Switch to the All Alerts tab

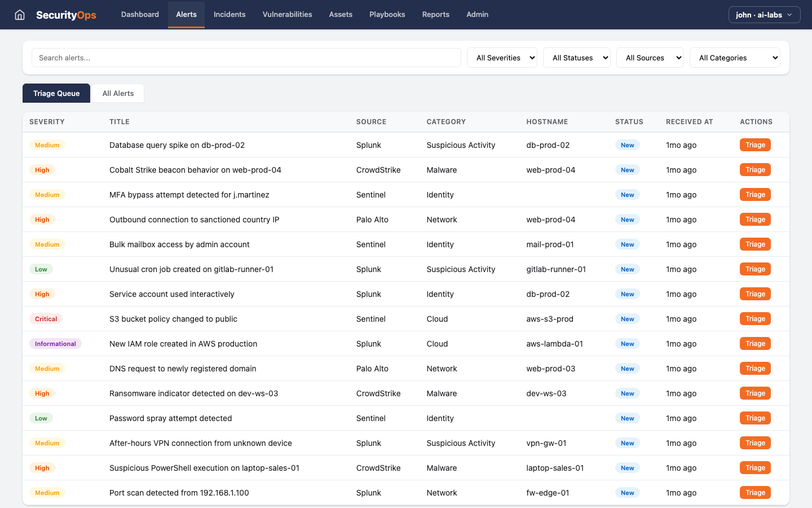point(117,93)
